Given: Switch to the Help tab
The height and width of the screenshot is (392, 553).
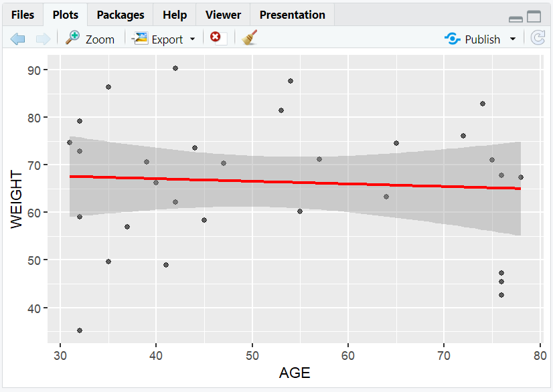Looking at the screenshot, I should [x=174, y=14].
